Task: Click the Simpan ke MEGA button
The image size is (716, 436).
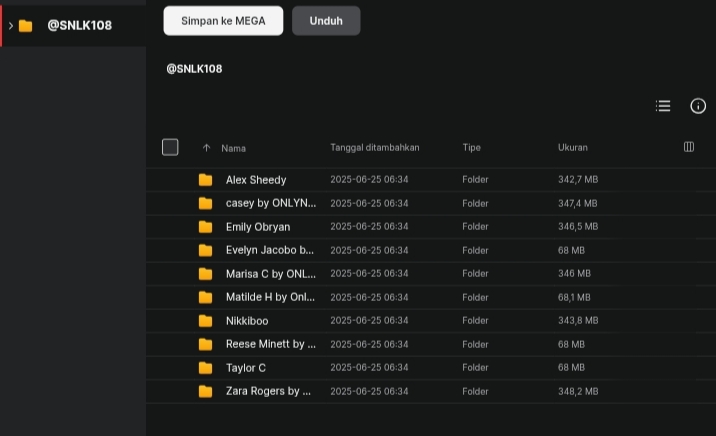Action: 223,21
